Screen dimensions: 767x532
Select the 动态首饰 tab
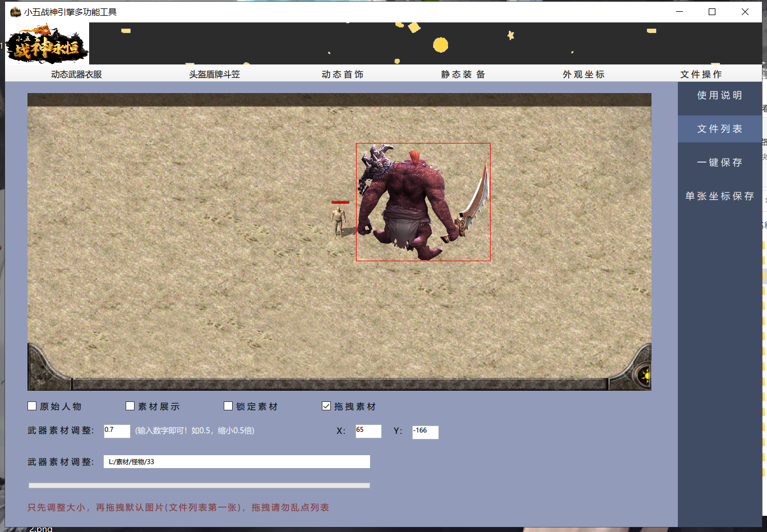click(343, 74)
